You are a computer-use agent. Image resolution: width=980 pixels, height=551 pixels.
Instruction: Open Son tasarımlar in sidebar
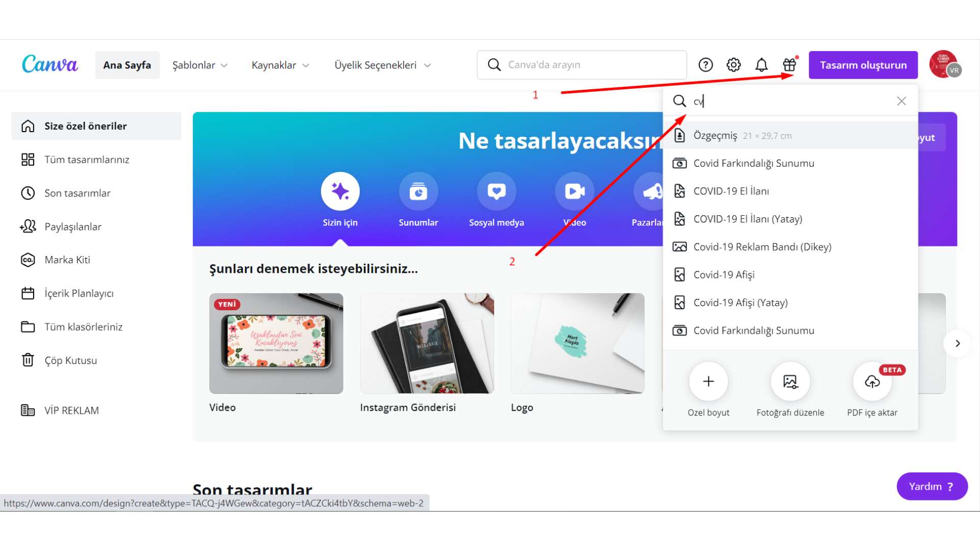[x=96, y=193]
